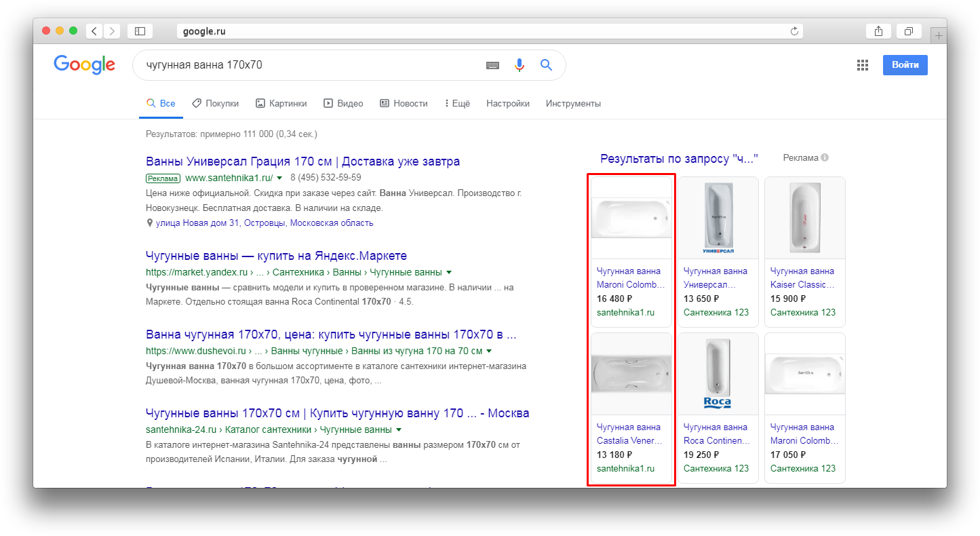Open Инструменты search tools
The height and width of the screenshot is (536, 980).
coord(573,103)
